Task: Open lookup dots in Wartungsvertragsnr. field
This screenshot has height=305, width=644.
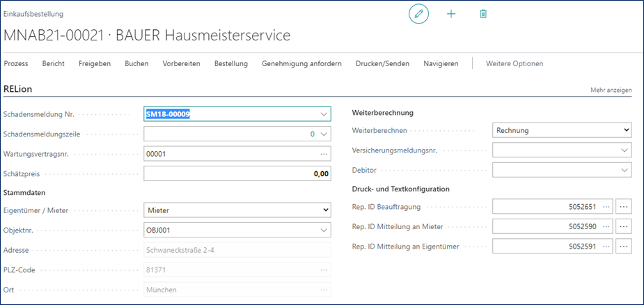Action: point(324,154)
